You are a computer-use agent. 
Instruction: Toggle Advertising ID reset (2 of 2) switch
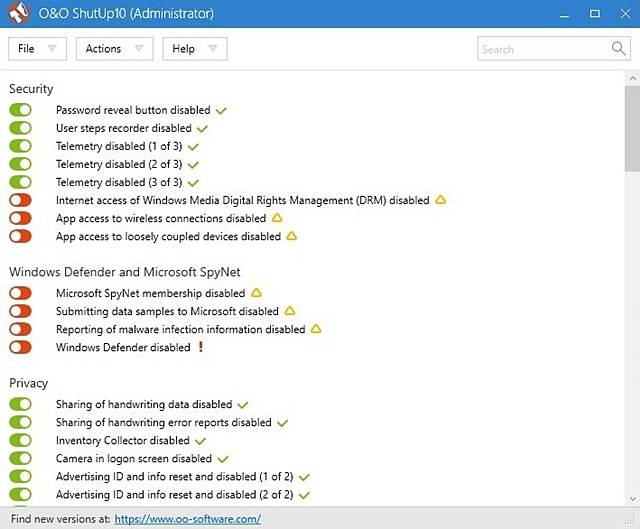pyautogui.click(x=20, y=494)
